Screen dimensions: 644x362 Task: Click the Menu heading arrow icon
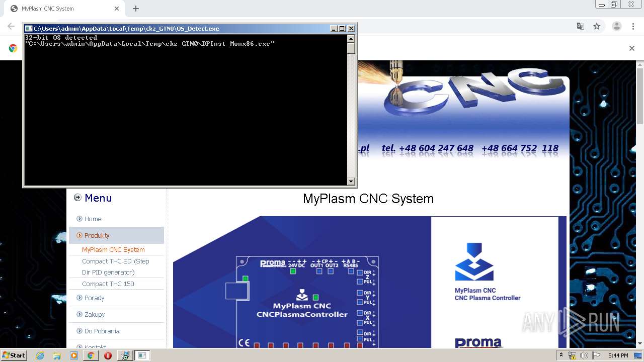[x=77, y=198]
